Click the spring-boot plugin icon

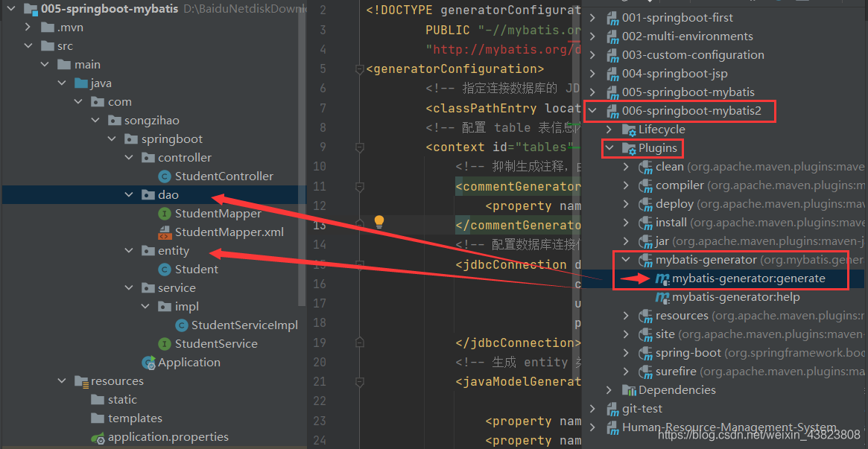click(x=645, y=353)
